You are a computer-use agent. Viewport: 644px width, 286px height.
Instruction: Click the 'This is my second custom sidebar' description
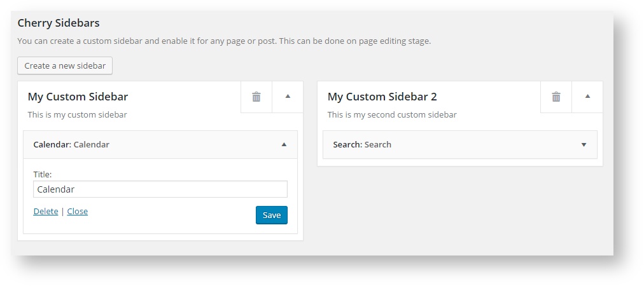point(392,115)
